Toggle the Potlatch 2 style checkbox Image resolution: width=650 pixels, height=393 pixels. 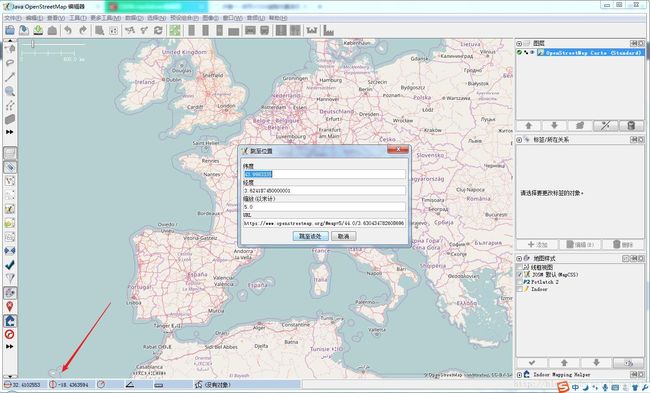click(520, 282)
